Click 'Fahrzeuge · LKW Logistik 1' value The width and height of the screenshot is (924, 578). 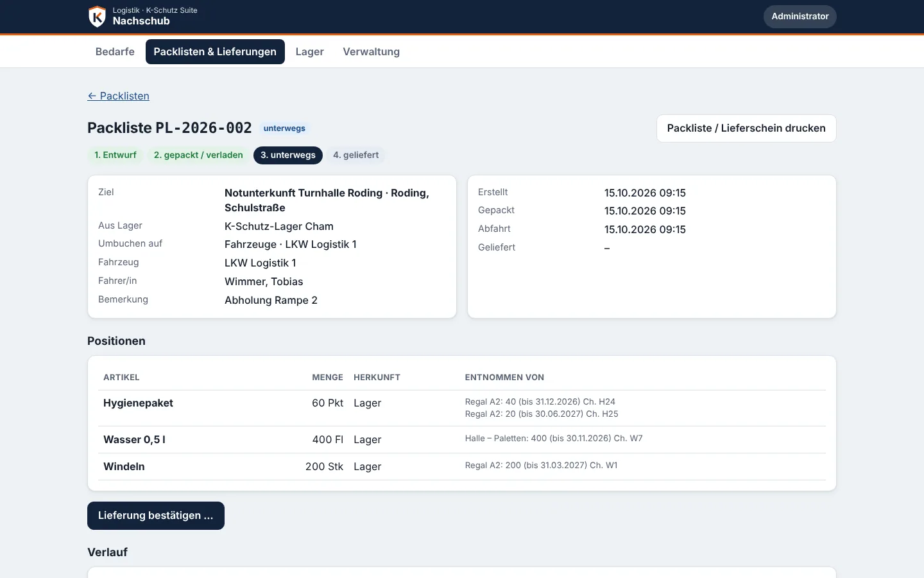click(291, 245)
